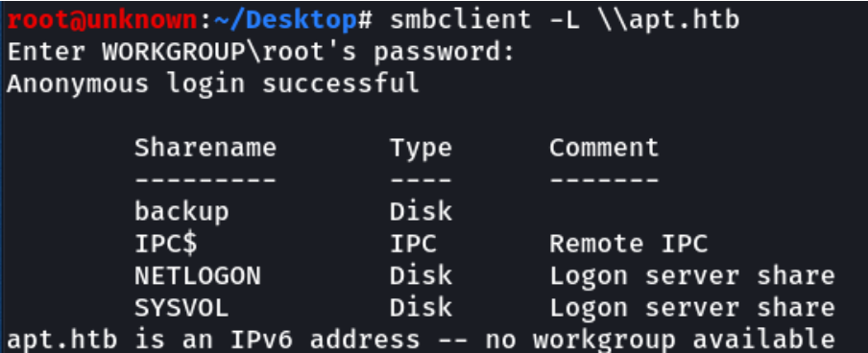868x353 pixels.
Task: Click the \\apt.htb argument in command
Action: tap(667, 20)
